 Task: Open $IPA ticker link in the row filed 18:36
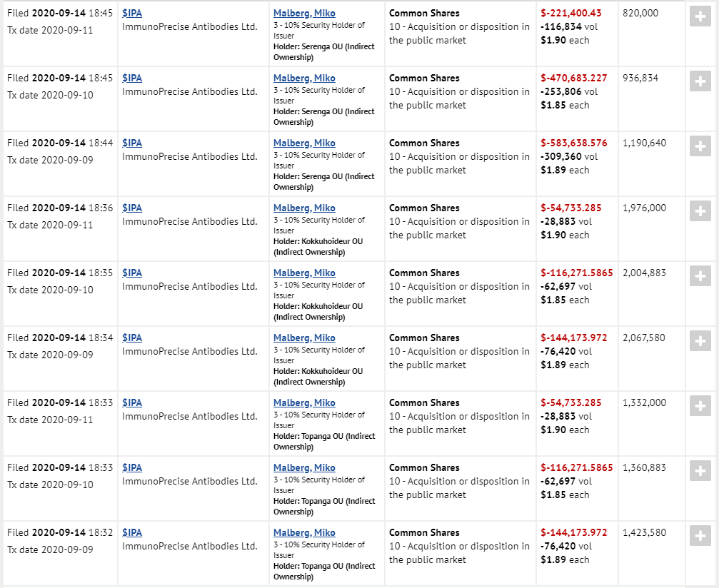(x=132, y=208)
